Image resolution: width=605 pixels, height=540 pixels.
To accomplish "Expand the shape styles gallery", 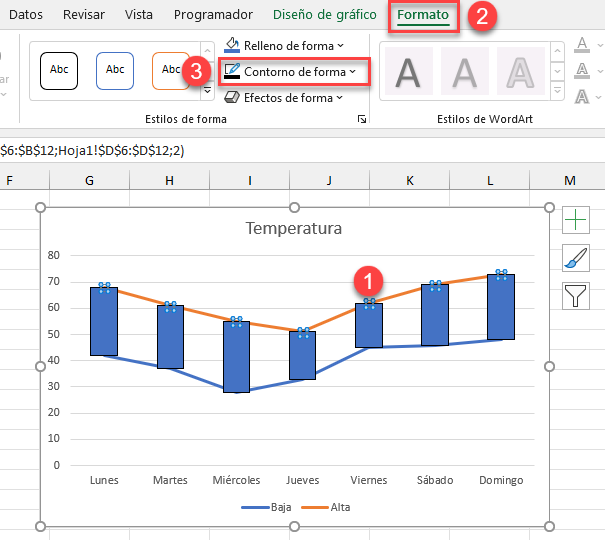I will tap(207, 91).
